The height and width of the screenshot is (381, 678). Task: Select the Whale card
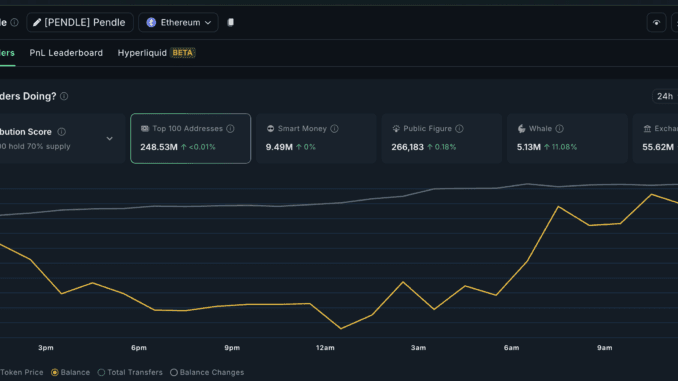[567, 138]
